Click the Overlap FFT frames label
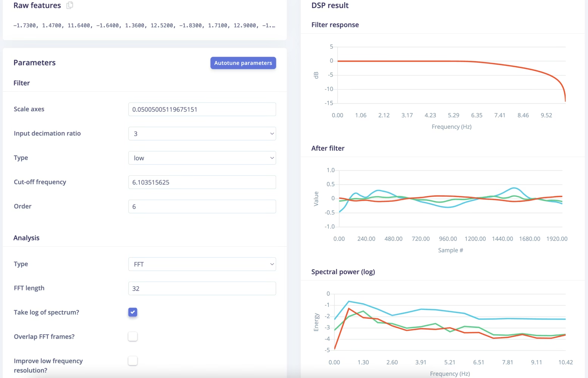The width and height of the screenshot is (588, 378). [x=44, y=336]
